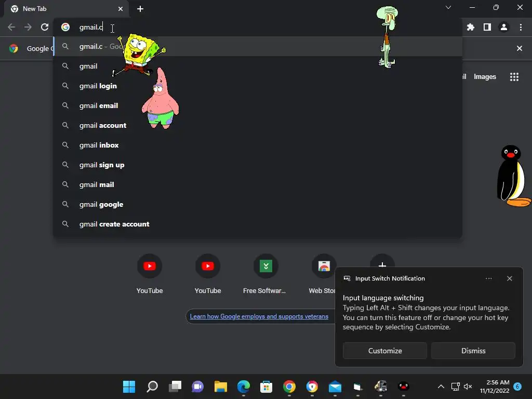Screen dimensions: 532x399
Task: Pick the 'gmail sign up' suggestion
Action: [258, 165]
